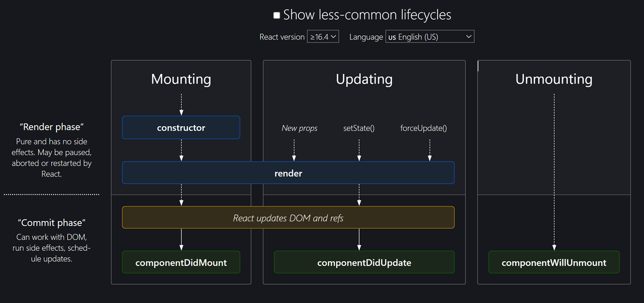Click the 'React version' label
This screenshot has height=303, width=644.
[282, 37]
